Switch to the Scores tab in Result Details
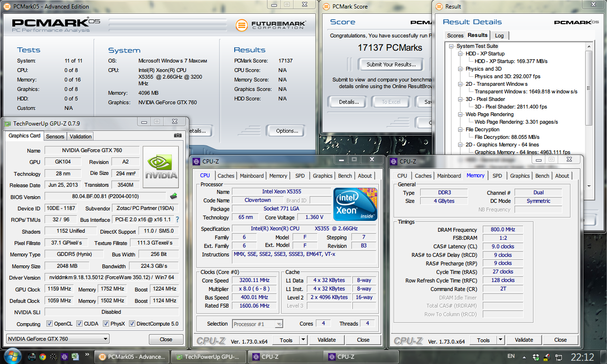 [x=455, y=36]
